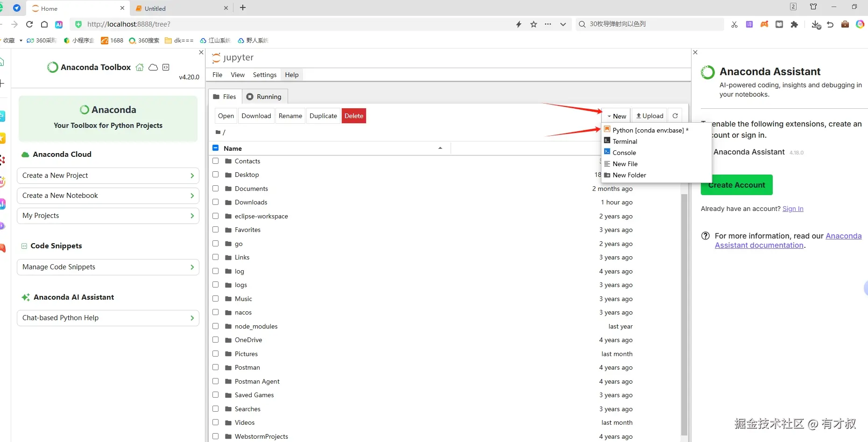Image resolution: width=868 pixels, height=442 pixels.
Task: Open the code snippets icon in Toolbox header
Action: (x=166, y=67)
